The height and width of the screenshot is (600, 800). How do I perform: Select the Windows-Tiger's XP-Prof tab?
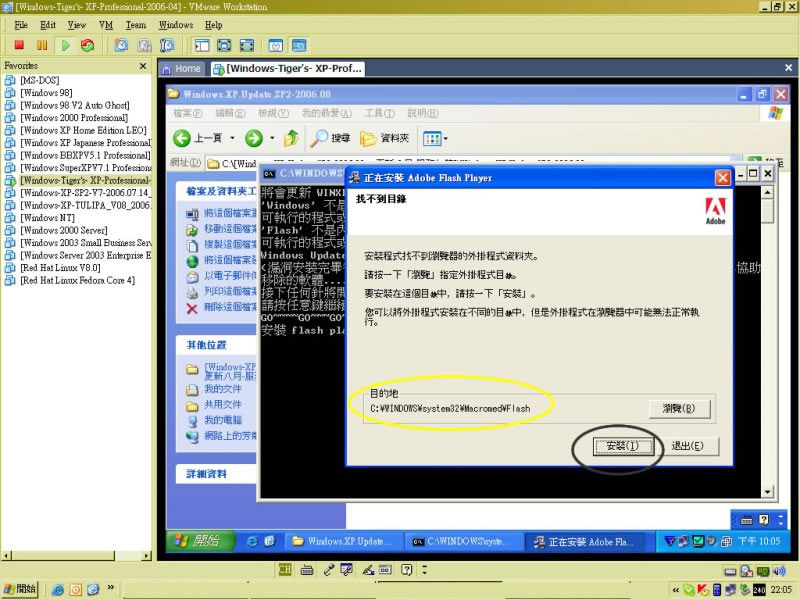(287, 68)
